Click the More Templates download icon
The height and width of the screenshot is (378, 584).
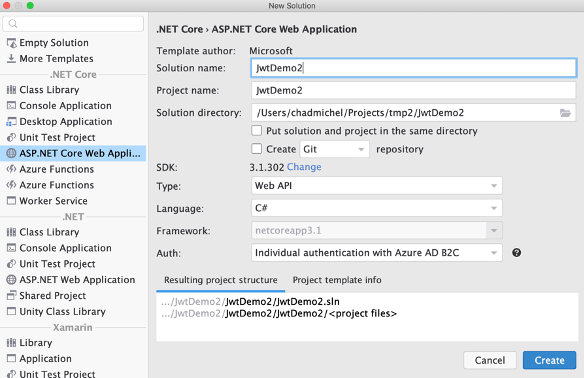coord(12,58)
